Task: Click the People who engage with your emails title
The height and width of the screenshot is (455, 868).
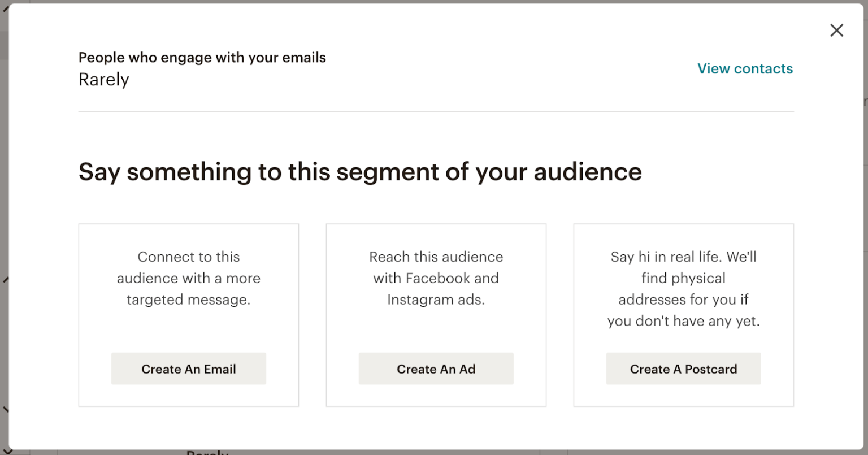Action: coord(202,57)
